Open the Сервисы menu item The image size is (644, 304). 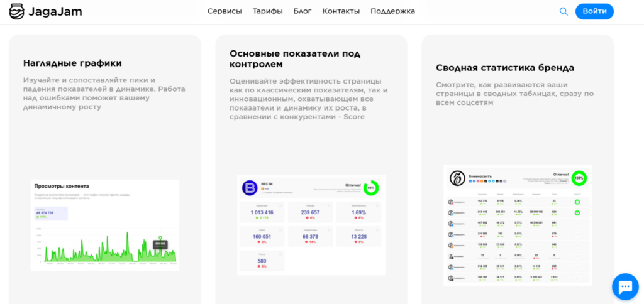click(x=225, y=11)
